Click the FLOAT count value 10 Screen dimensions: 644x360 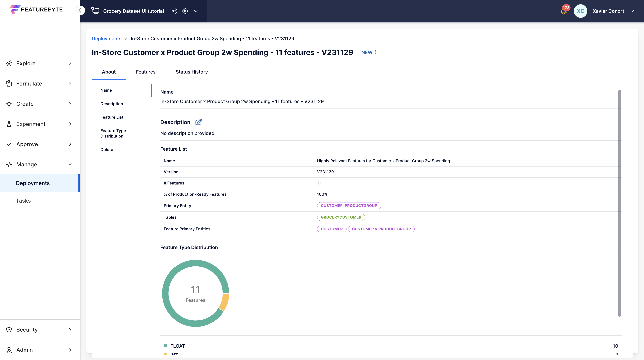(615, 346)
